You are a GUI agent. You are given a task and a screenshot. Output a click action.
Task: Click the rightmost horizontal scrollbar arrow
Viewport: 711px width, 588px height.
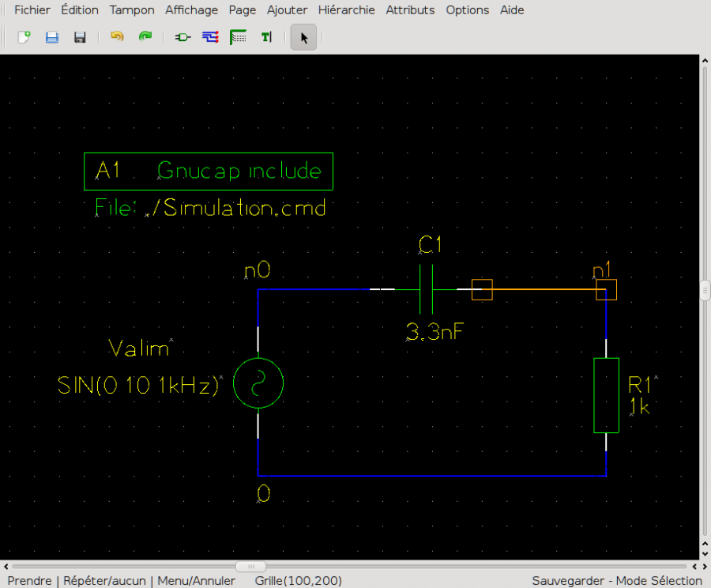tap(705, 566)
